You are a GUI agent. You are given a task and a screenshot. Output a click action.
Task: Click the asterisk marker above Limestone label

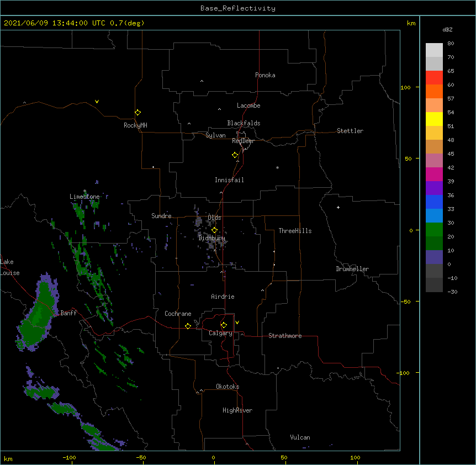[84, 191]
